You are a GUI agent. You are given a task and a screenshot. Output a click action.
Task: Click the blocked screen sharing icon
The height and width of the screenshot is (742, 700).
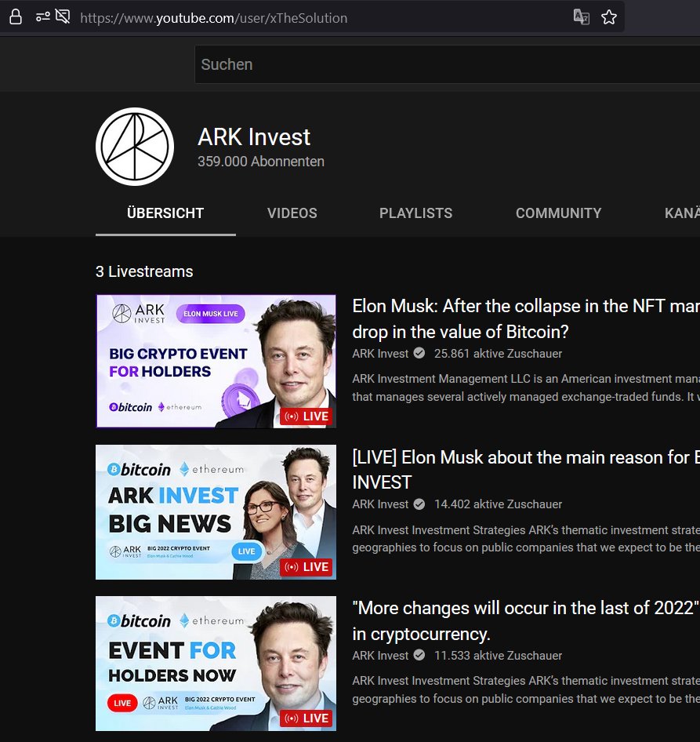click(63, 17)
